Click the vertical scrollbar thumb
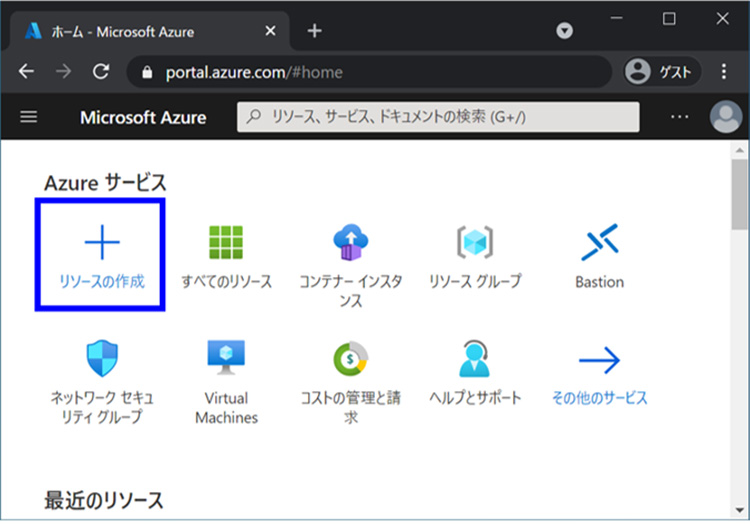 [740, 195]
